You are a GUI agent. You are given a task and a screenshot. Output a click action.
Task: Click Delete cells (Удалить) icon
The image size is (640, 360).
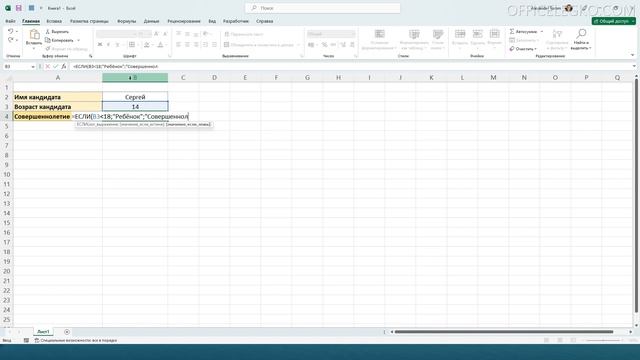point(477,34)
